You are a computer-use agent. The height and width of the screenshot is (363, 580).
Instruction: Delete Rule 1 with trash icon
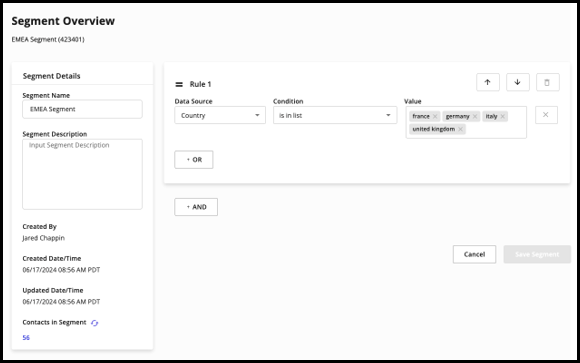(547, 82)
